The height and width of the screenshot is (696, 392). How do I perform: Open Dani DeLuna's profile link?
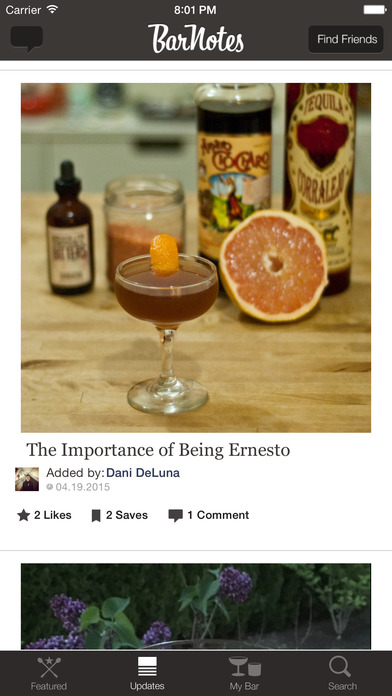coord(143,473)
